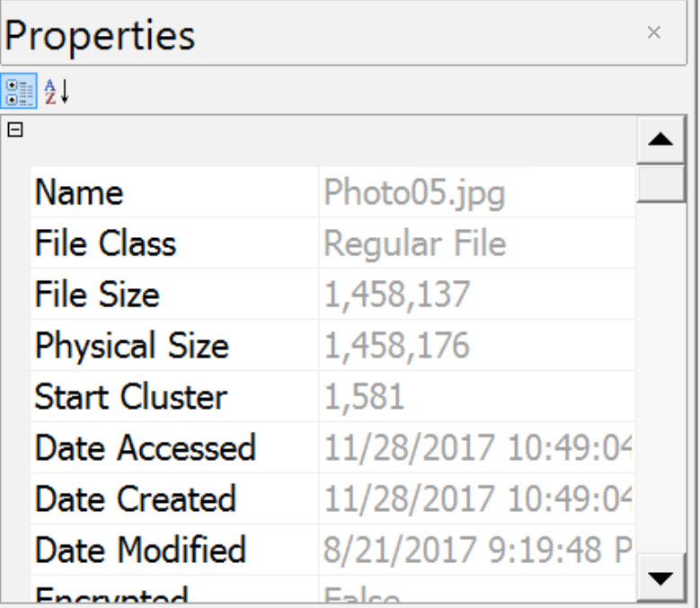Select the File Class property label
Screen dimensions: 700x608
point(105,243)
